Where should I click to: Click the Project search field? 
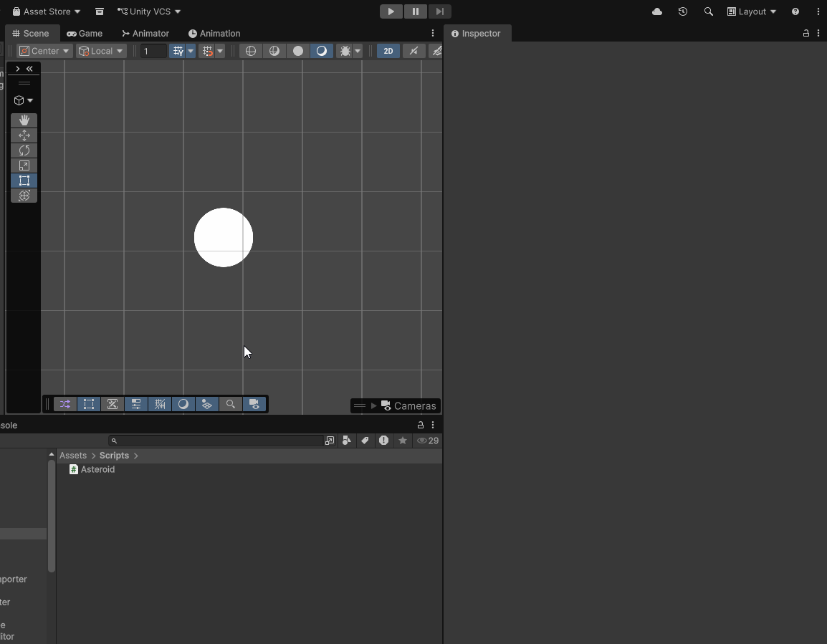(x=216, y=441)
